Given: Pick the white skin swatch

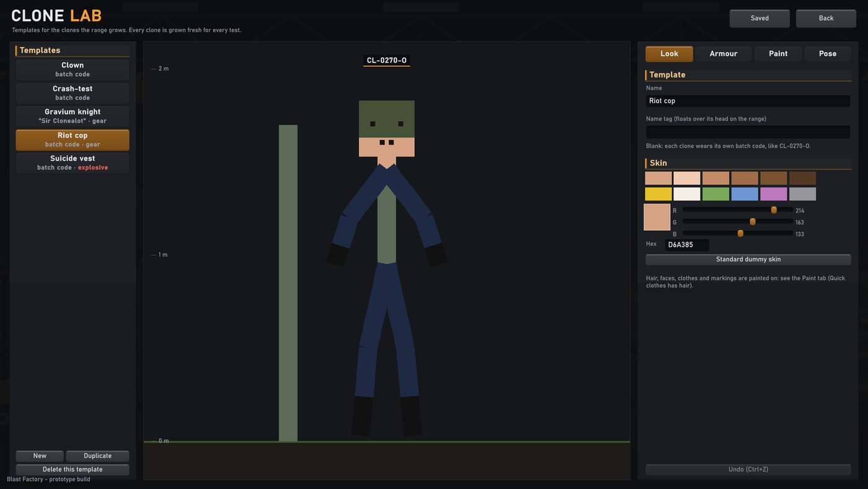Looking at the screenshot, I should (687, 194).
